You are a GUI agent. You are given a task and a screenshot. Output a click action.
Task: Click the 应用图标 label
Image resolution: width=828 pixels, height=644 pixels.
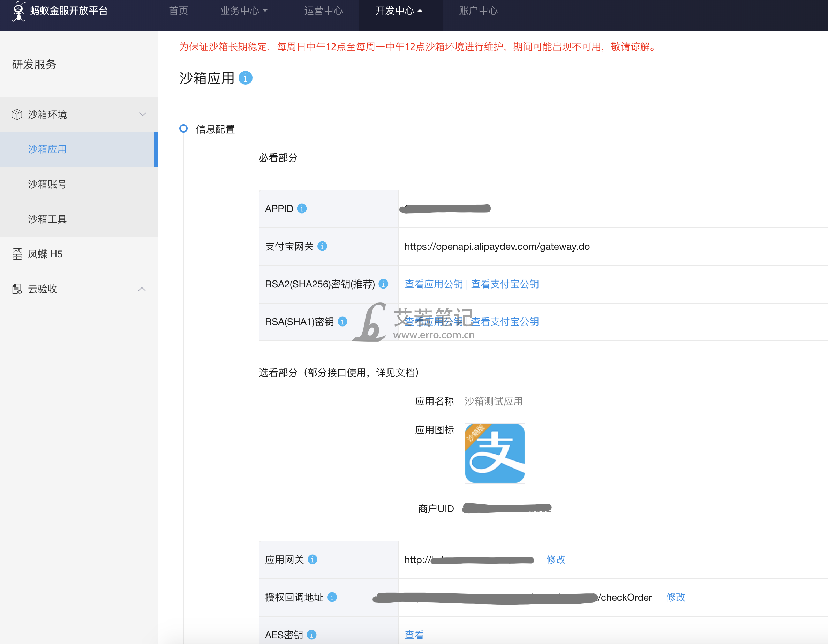(435, 430)
